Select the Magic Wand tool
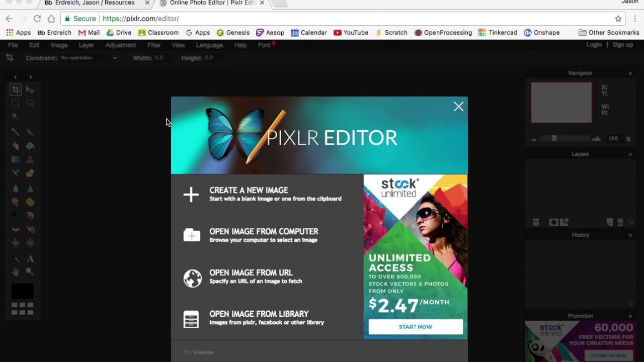This screenshot has height=362, width=644. coord(16,116)
